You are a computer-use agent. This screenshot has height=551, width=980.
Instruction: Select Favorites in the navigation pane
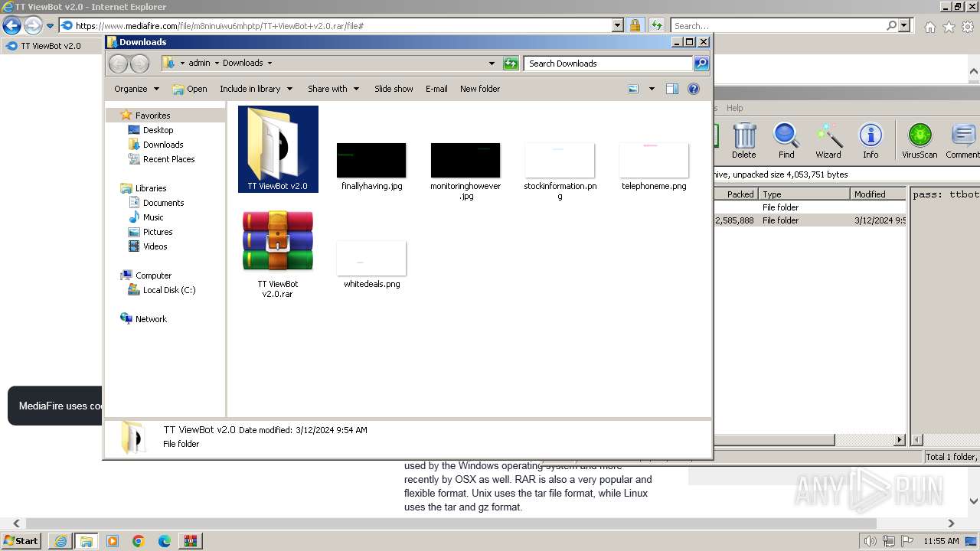152,116
